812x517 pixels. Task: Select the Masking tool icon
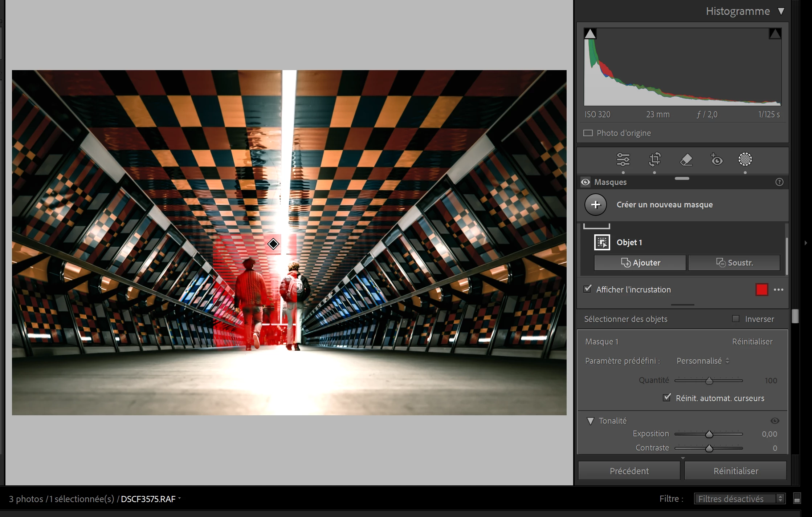pyautogui.click(x=745, y=159)
